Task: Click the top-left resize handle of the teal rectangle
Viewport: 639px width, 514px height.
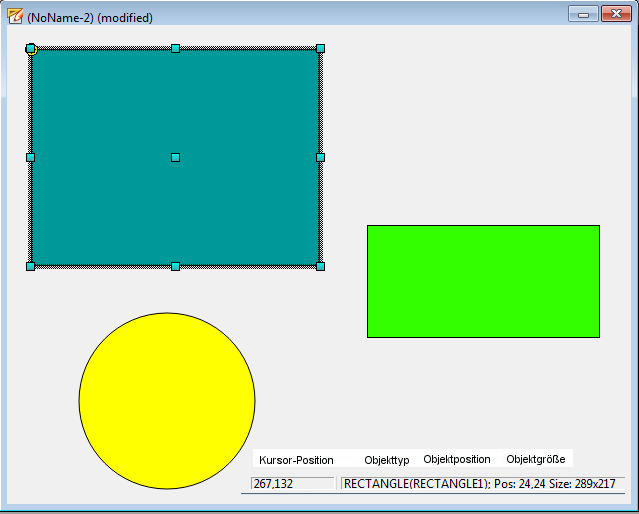Action: coord(31,48)
